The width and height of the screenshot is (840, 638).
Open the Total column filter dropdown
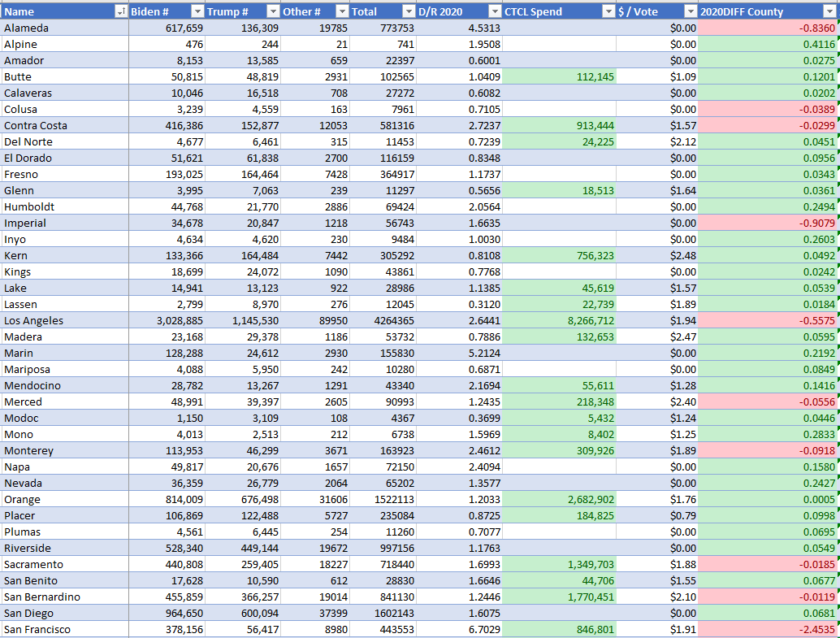click(409, 12)
